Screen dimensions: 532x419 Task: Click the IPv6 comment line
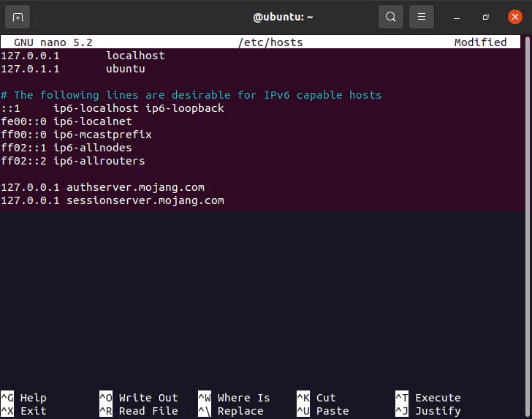pos(191,95)
